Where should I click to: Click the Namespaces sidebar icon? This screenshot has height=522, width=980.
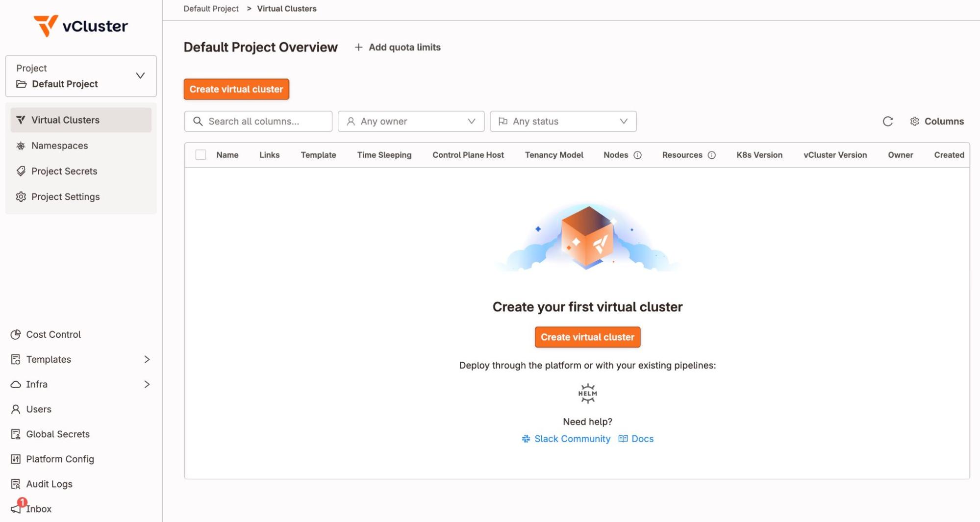(21, 146)
